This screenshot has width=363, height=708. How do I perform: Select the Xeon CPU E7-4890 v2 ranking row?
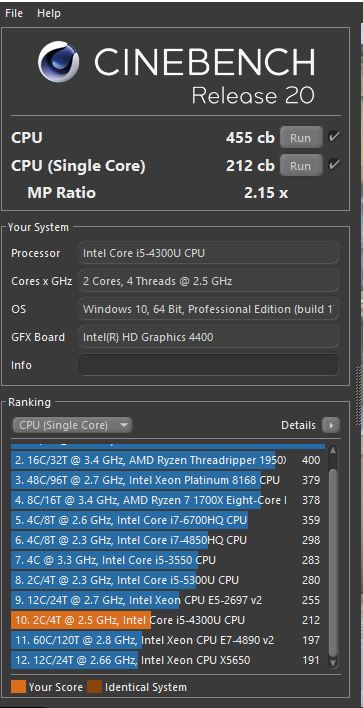[167, 640]
